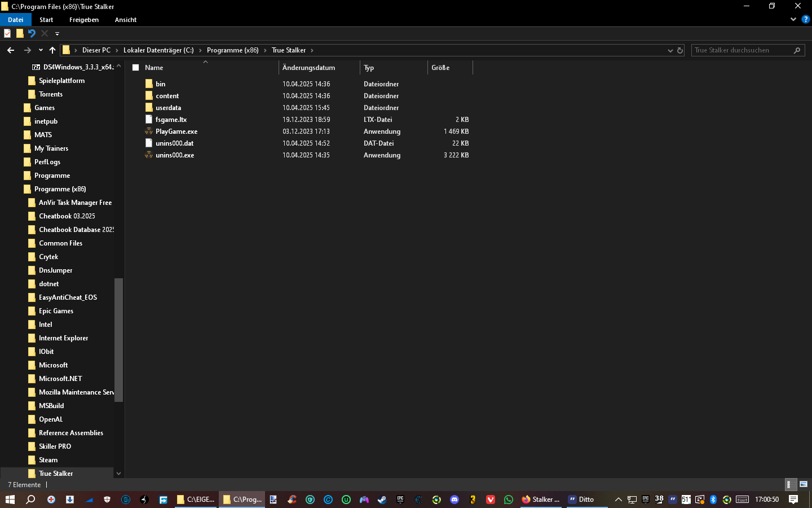This screenshot has height=508, width=812.
Task: Click the navigation pane scrollbar thumb
Action: (x=118, y=340)
